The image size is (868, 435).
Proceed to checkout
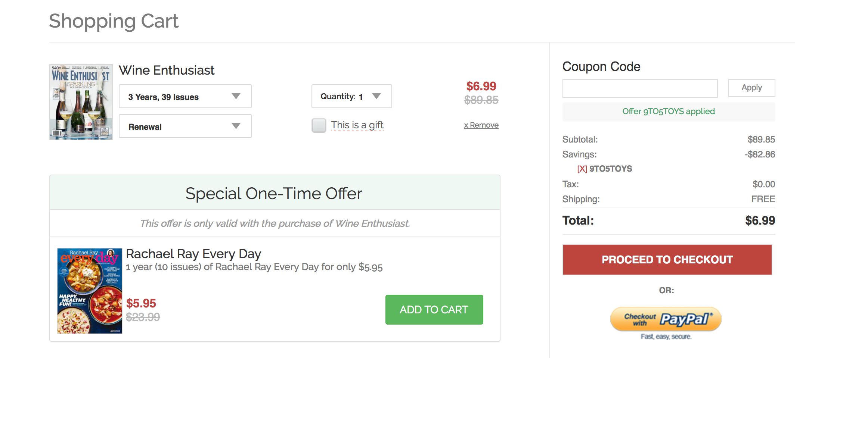[x=667, y=260]
